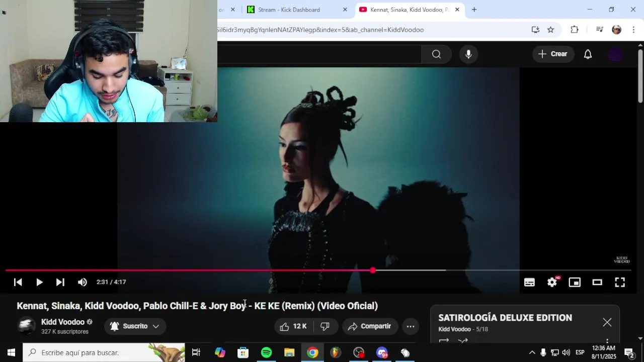Open Windows notification center
Viewport: 644px width, 362px height.
[629, 352]
